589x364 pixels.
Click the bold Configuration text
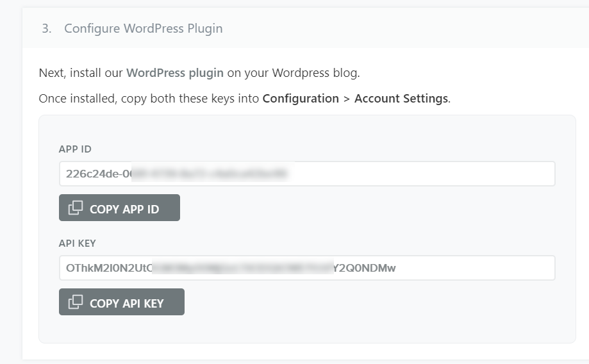[x=301, y=99]
